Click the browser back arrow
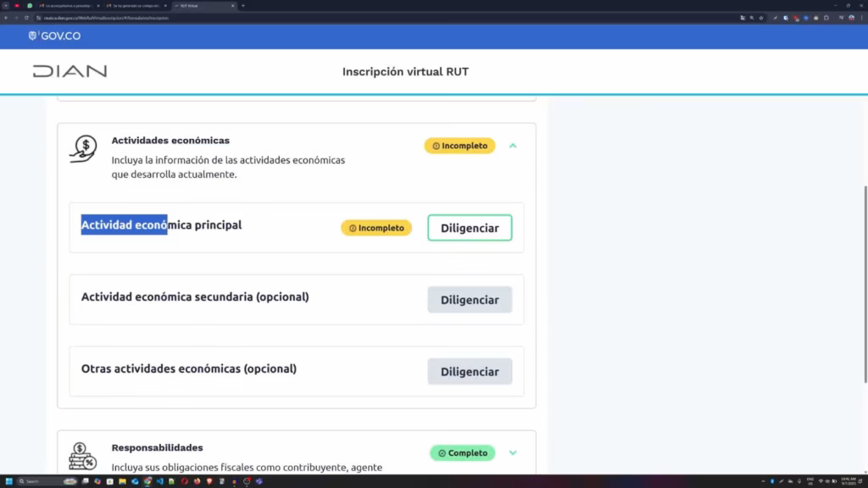The height and width of the screenshot is (488, 868). tap(6, 18)
